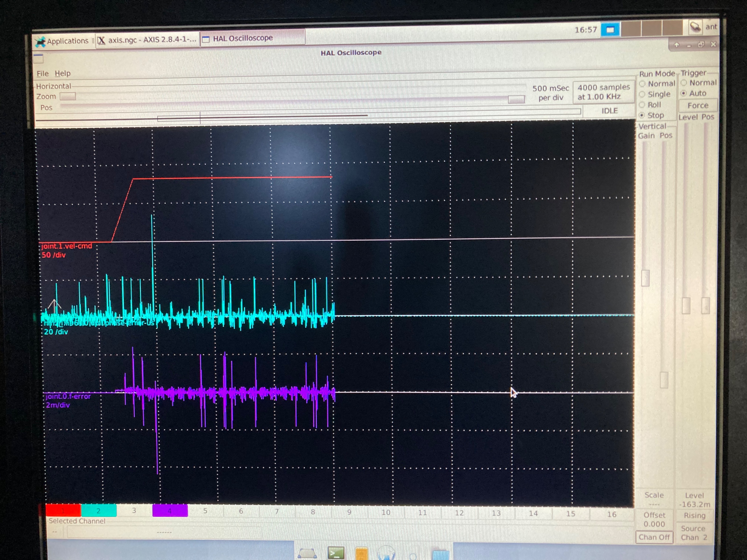Click the Rising trigger edge button
The image size is (747, 560).
tap(694, 515)
